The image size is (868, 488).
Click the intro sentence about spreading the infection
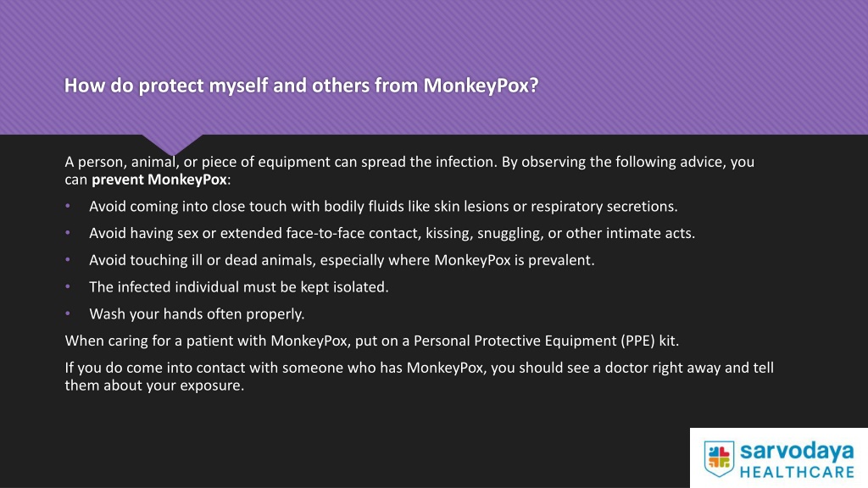pos(409,170)
